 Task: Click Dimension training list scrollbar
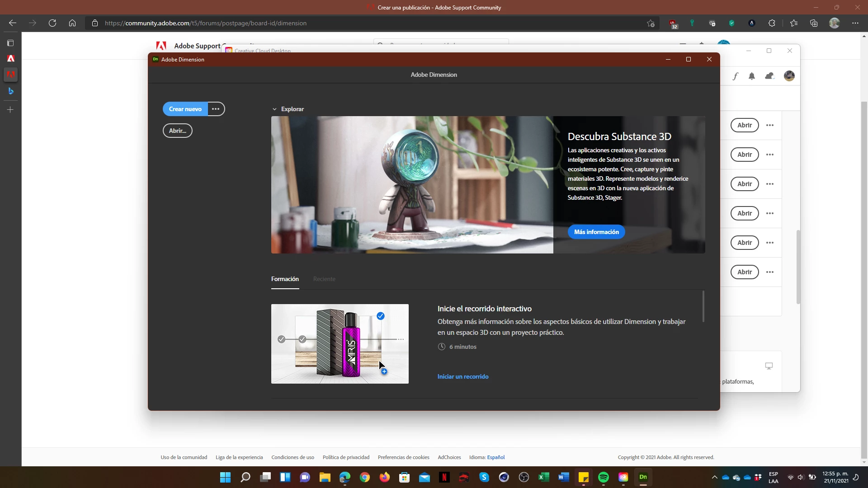pyautogui.click(x=703, y=306)
